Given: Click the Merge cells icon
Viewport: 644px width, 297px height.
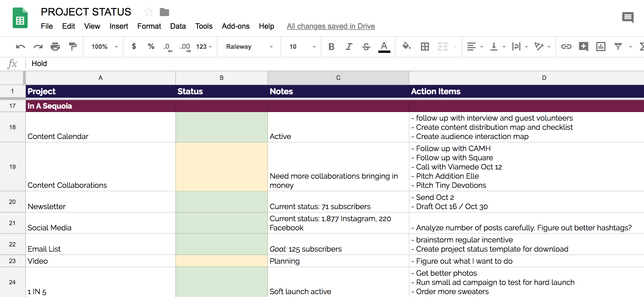Looking at the screenshot, I should (x=443, y=47).
